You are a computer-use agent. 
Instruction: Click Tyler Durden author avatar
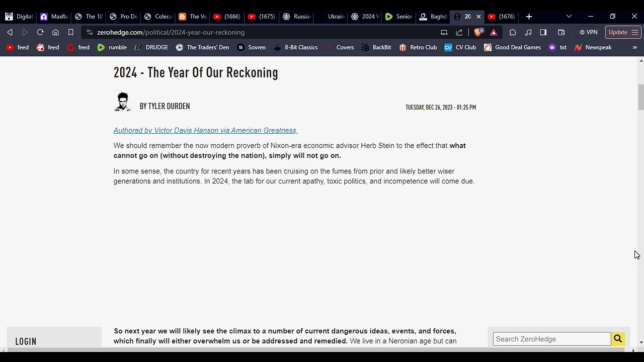122,102
